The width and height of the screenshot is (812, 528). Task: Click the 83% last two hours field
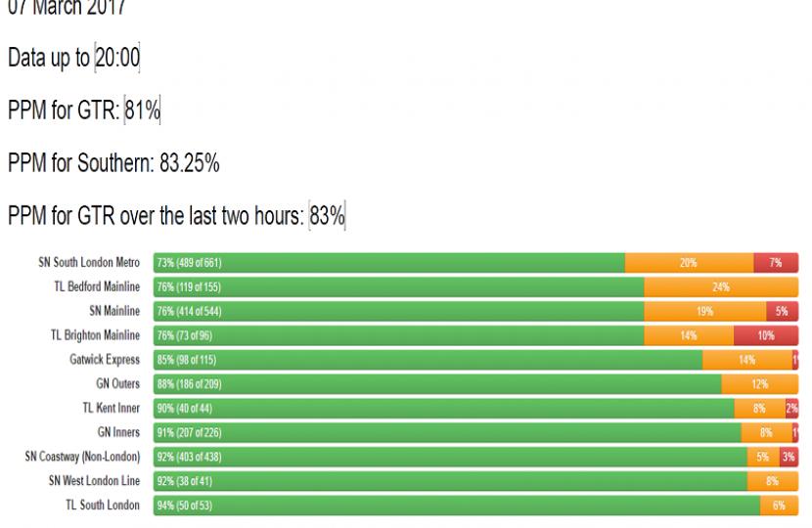327,216
